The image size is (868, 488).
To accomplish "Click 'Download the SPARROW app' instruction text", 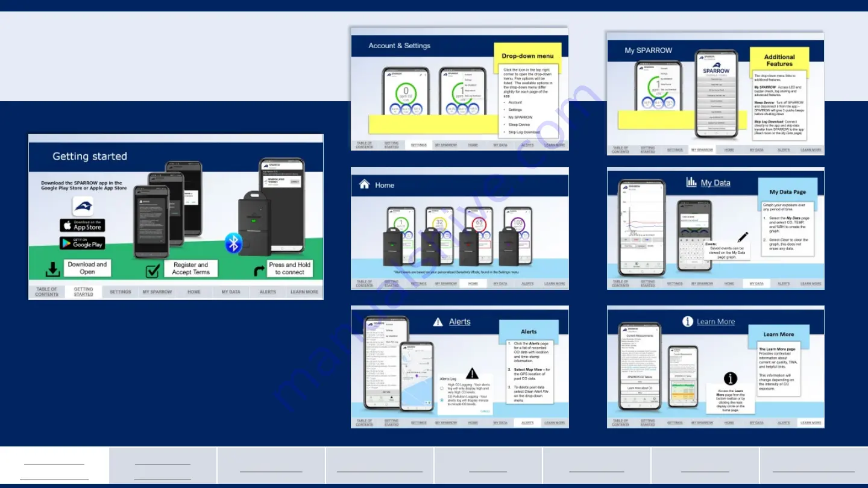I will coord(84,186).
